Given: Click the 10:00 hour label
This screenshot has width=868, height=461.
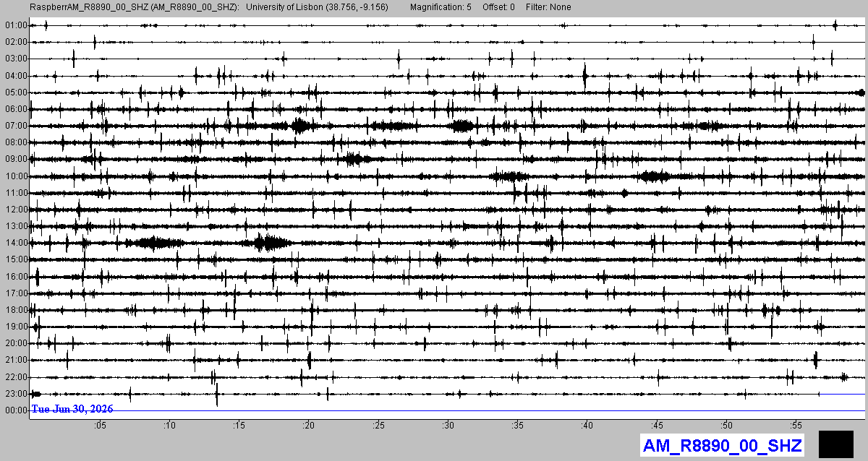Looking at the screenshot, I should tap(16, 176).
